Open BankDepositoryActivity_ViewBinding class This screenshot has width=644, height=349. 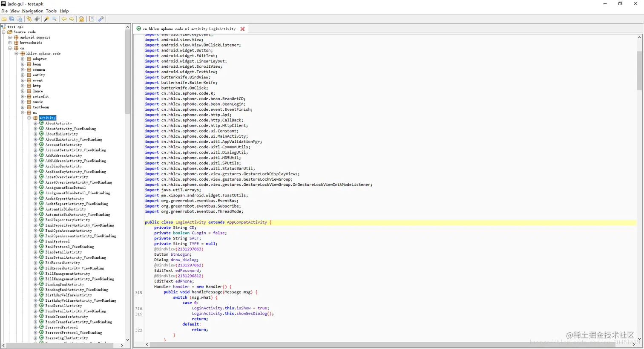click(80, 225)
